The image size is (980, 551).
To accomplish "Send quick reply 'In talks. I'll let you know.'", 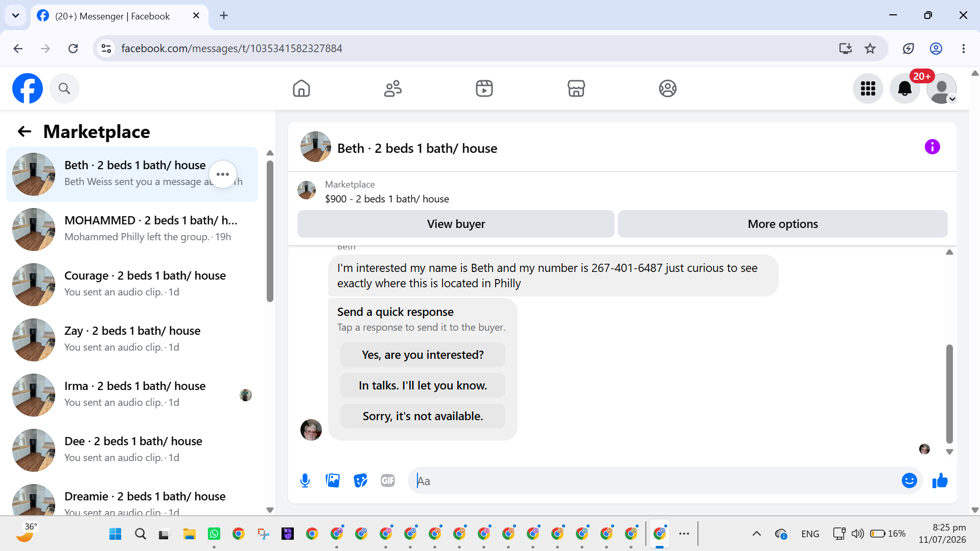I will click(x=423, y=385).
